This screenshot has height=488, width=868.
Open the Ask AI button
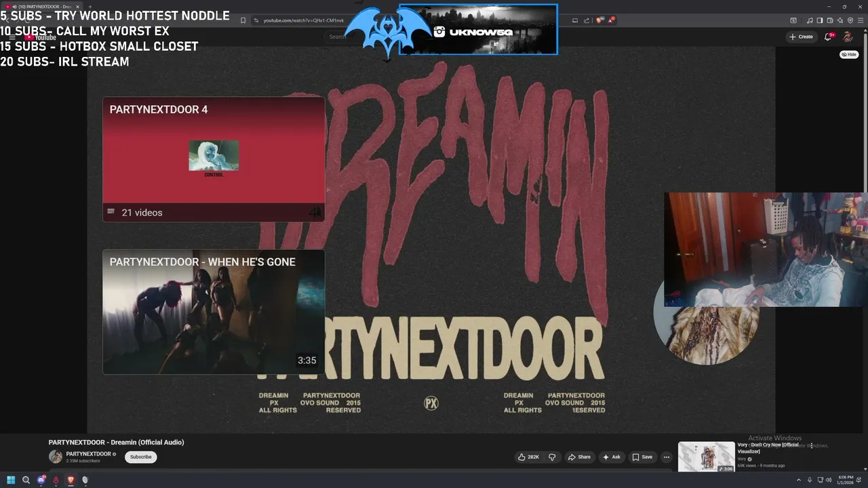point(611,457)
